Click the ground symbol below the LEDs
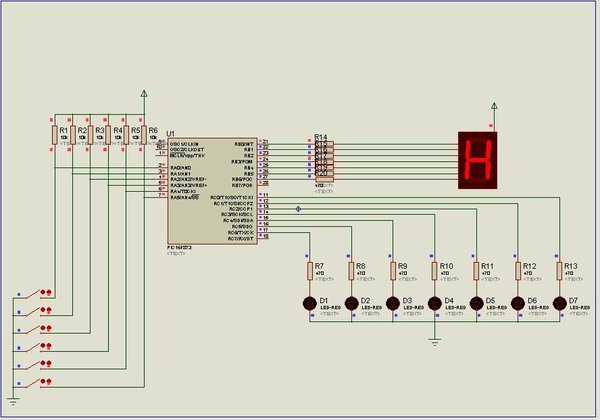600x420 pixels. (435, 342)
